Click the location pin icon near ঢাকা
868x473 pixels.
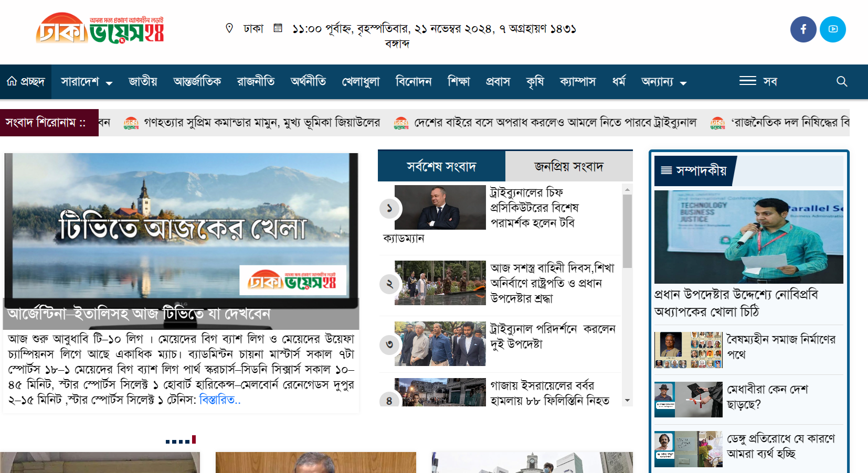click(x=229, y=28)
